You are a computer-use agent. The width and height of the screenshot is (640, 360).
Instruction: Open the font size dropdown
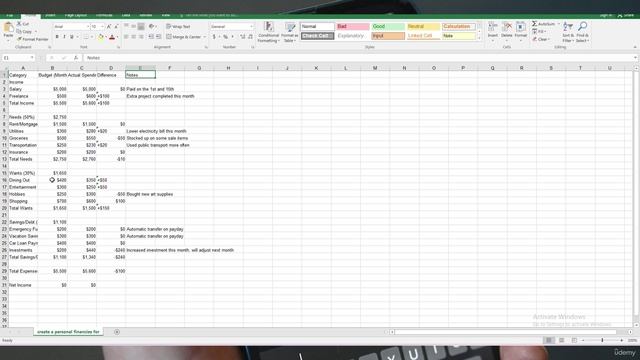pyautogui.click(x=102, y=27)
